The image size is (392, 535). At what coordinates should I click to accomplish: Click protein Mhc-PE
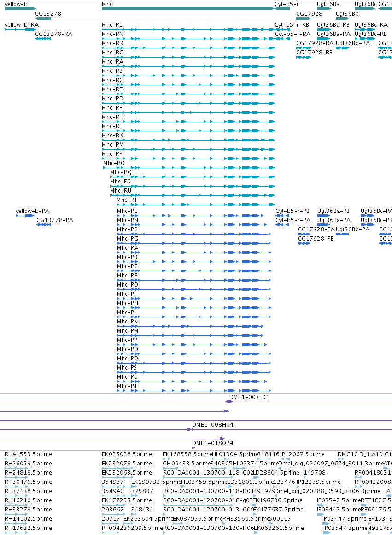pyautogui.click(x=127, y=276)
